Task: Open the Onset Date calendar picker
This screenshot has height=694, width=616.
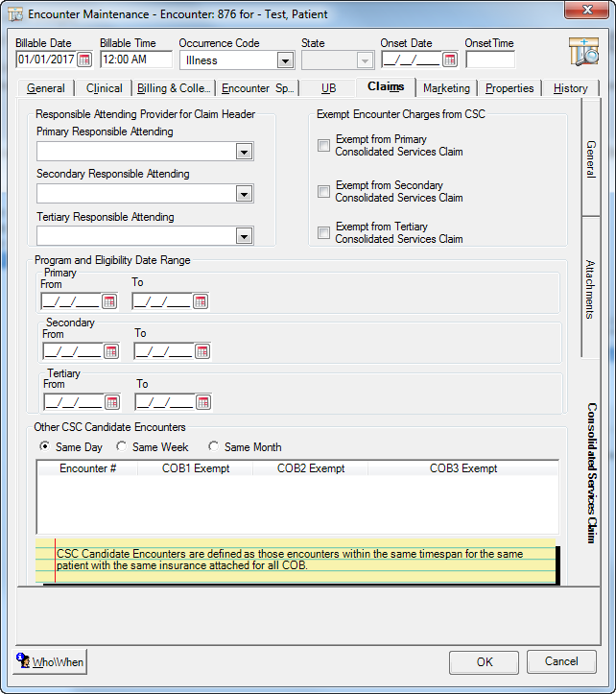Action: (449, 60)
